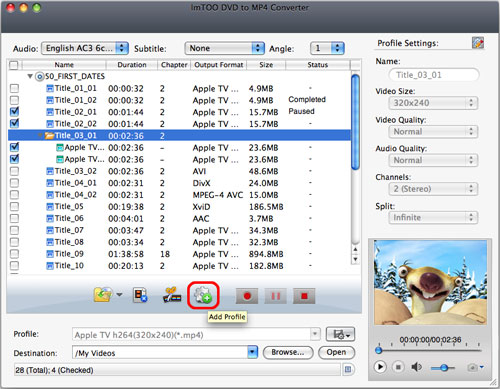Start conversion with red record button
Screen dimensions: 500x389
[247, 296]
